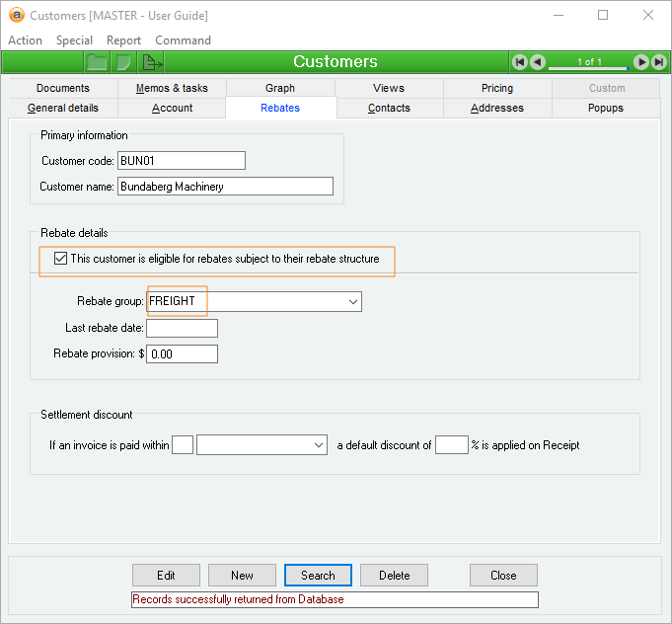Click the Last rebate date field

[182, 328]
